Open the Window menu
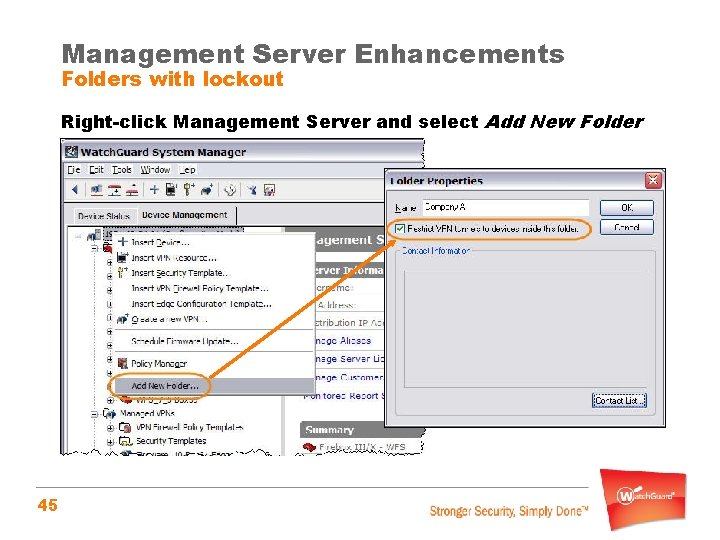The height and width of the screenshot is (540, 720). click(x=155, y=170)
